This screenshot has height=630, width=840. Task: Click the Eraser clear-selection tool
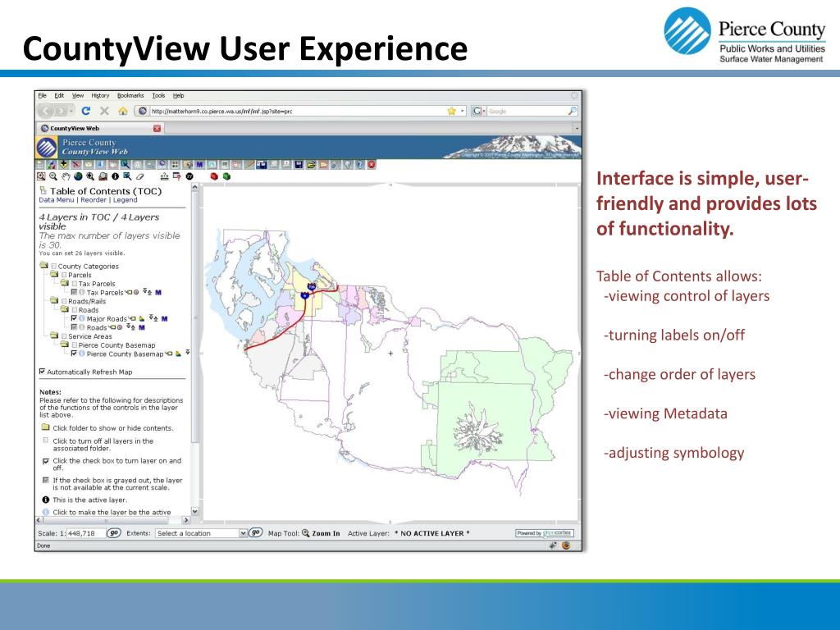tap(139, 176)
